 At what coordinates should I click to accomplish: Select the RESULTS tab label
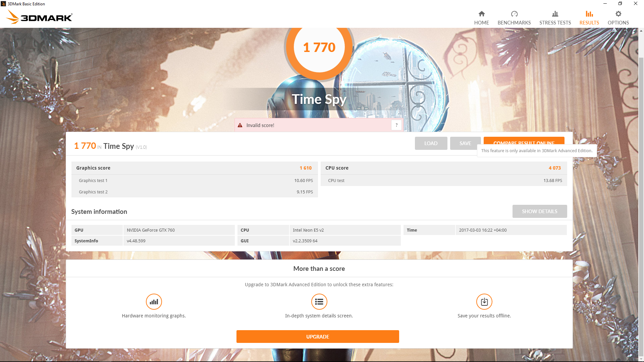click(x=589, y=23)
